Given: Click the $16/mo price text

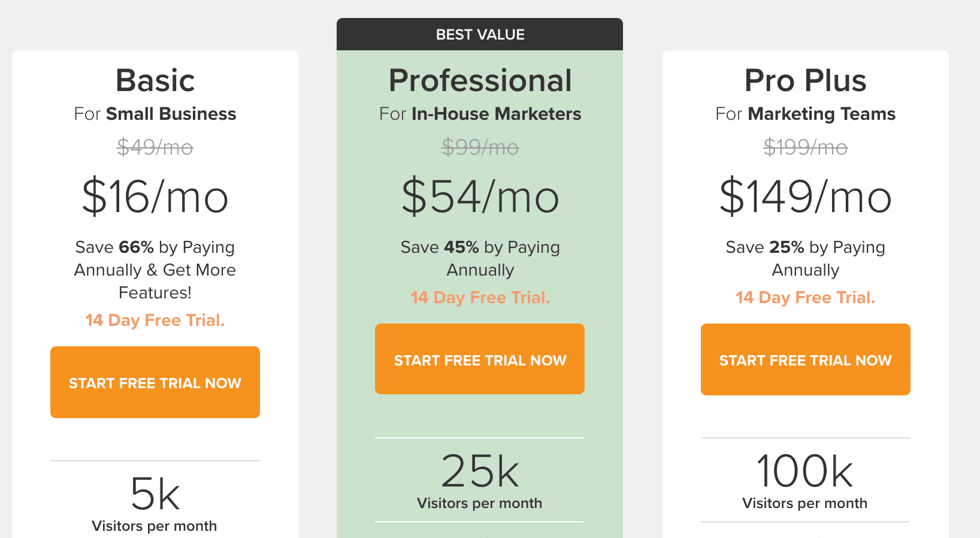Looking at the screenshot, I should click(155, 198).
